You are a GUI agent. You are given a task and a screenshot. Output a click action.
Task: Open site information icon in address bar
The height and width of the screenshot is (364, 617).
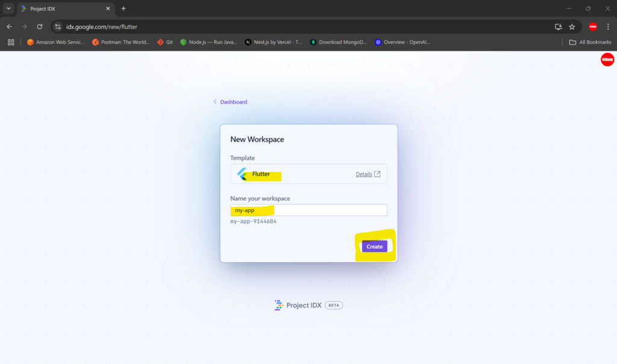(58, 27)
